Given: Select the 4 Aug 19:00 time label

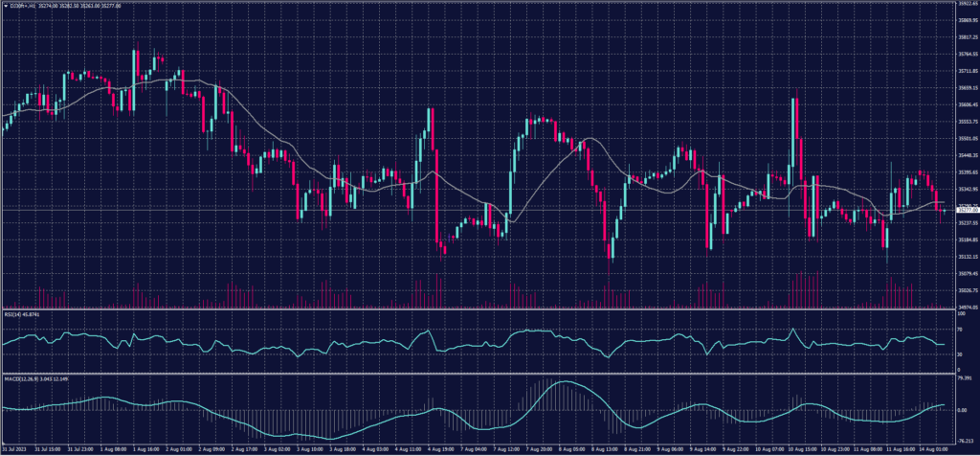Looking at the screenshot, I should point(440,447).
